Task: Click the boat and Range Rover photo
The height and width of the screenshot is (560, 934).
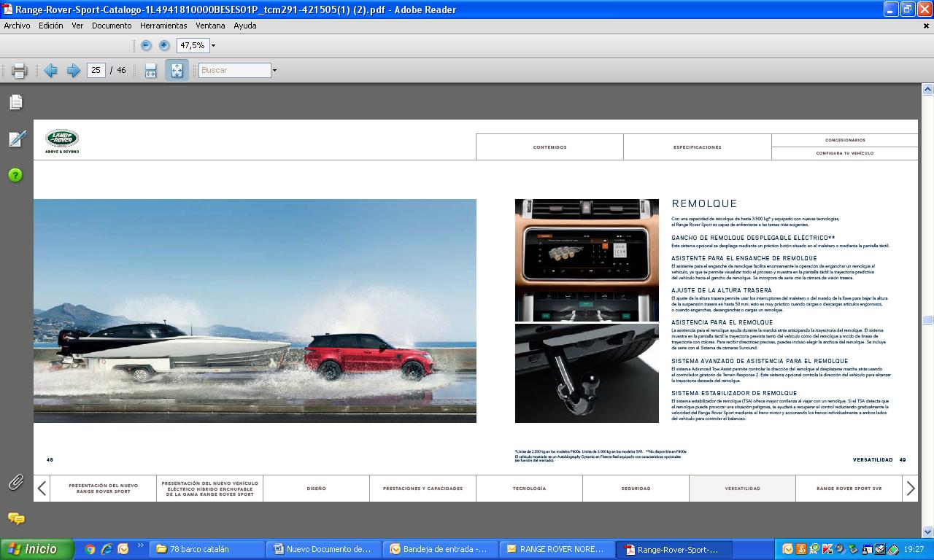Action: point(255,311)
